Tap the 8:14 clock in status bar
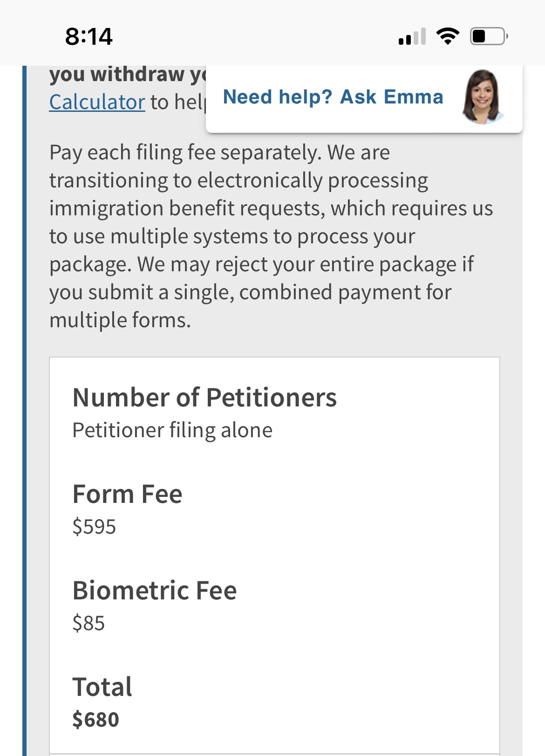This screenshot has width=545, height=756. coord(89,36)
